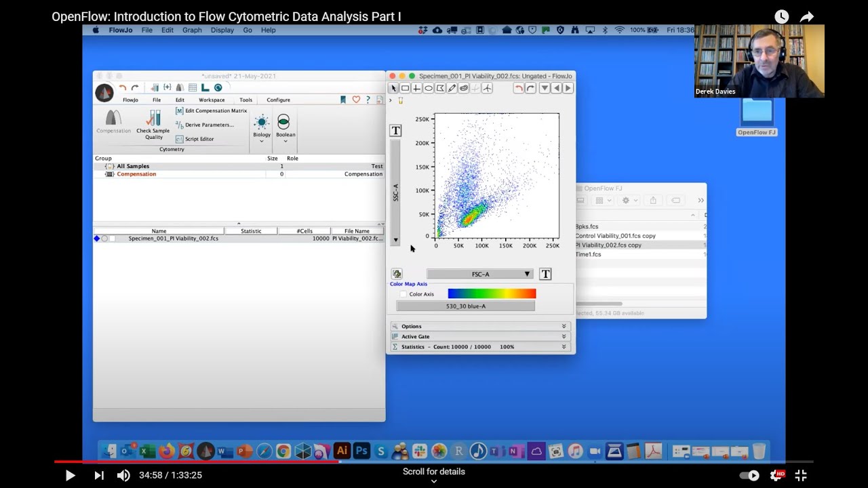Select Time1.fcs in Finder window
Image resolution: width=868 pixels, height=488 pixels.
coord(588,254)
